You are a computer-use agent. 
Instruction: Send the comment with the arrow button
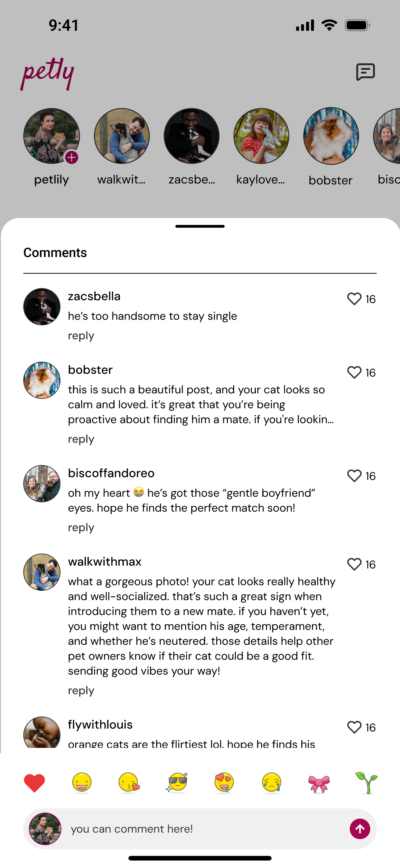(x=360, y=829)
